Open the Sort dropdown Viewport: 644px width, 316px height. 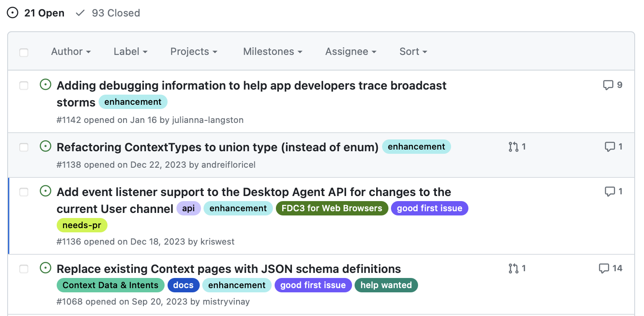click(413, 52)
